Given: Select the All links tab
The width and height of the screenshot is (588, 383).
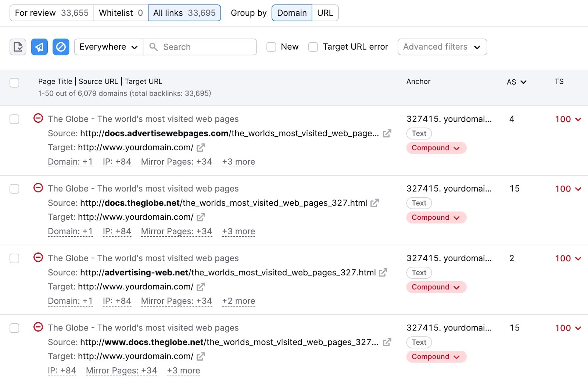Looking at the screenshot, I should click(184, 13).
